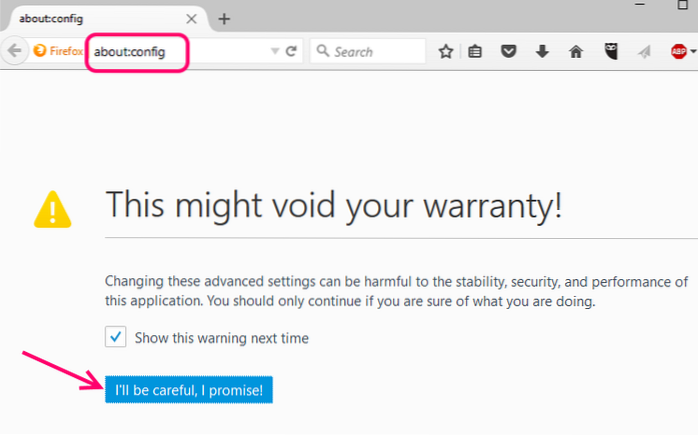
Task: Click the search magnifier icon
Action: point(323,51)
